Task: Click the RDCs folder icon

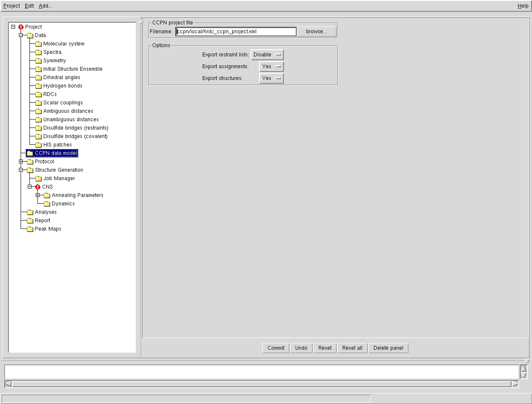Action: pyautogui.click(x=38, y=94)
